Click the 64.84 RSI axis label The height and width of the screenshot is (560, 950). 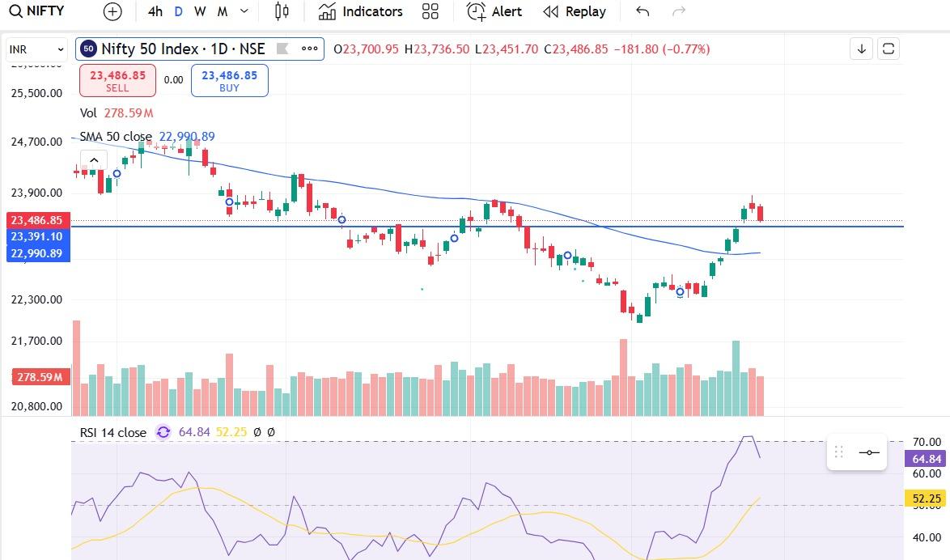(927, 460)
